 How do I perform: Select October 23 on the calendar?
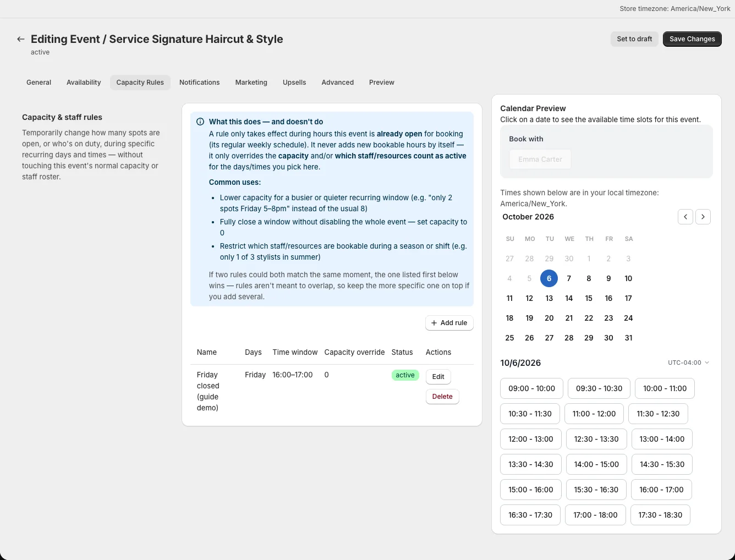(x=608, y=318)
